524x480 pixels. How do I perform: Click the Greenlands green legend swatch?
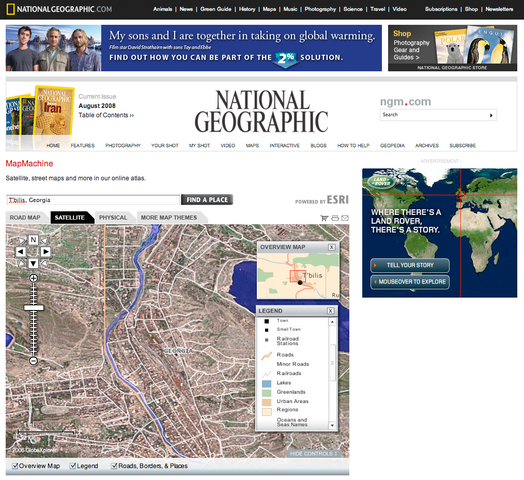click(x=266, y=392)
